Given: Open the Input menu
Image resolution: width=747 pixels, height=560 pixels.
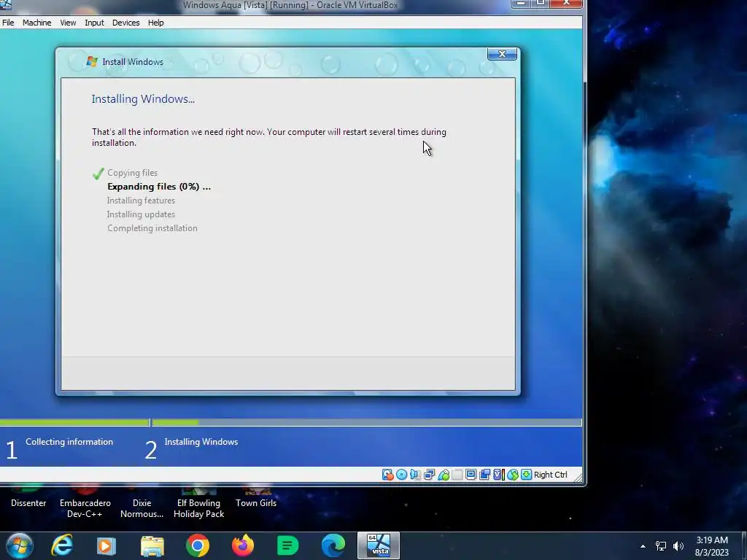Looking at the screenshot, I should click(x=94, y=23).
